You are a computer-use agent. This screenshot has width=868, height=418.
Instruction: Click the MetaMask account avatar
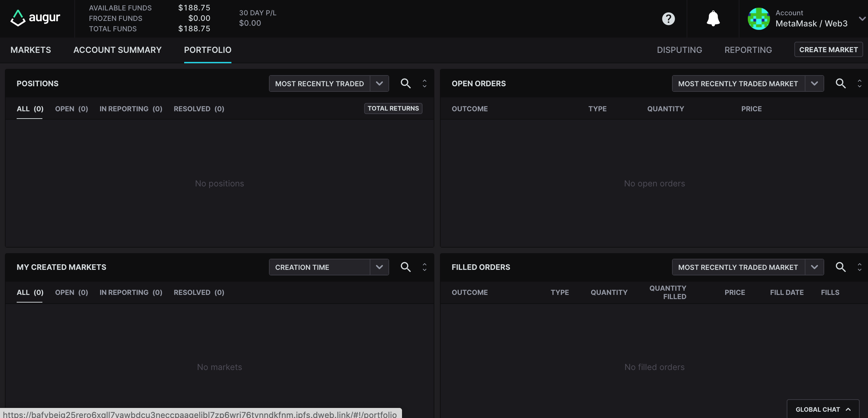pos(758,19)
